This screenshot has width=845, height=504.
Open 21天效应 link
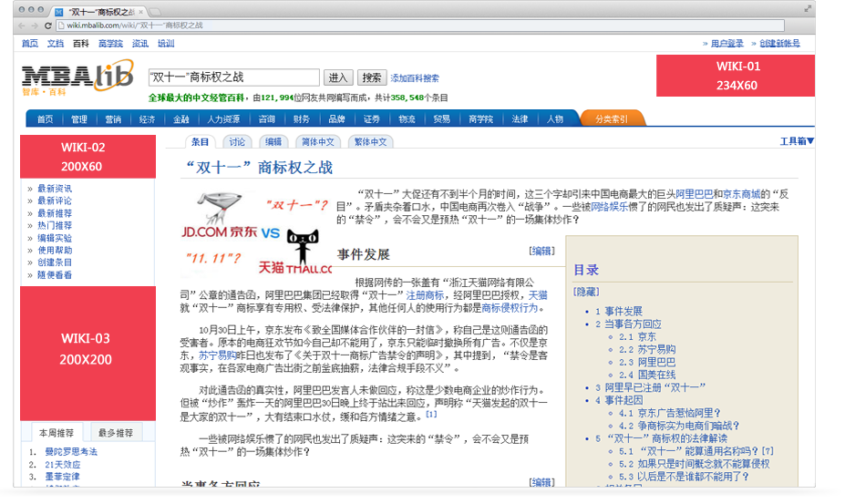(x=63, y=464)
